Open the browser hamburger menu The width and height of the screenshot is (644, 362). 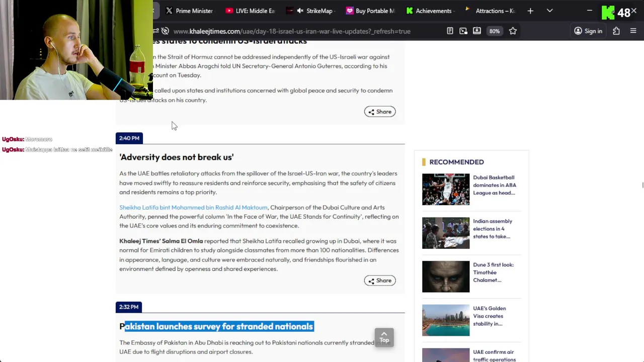coord(633,31)
